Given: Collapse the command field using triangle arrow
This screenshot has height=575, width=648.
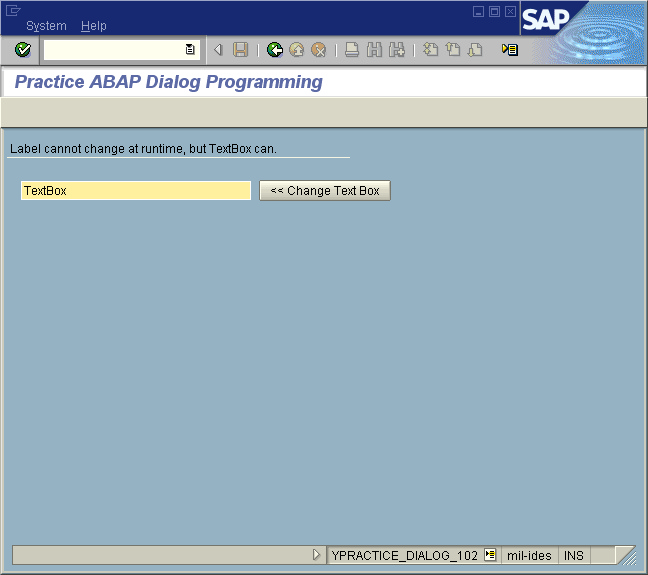Looking at the screenshot, I should [x=218, y=50].
